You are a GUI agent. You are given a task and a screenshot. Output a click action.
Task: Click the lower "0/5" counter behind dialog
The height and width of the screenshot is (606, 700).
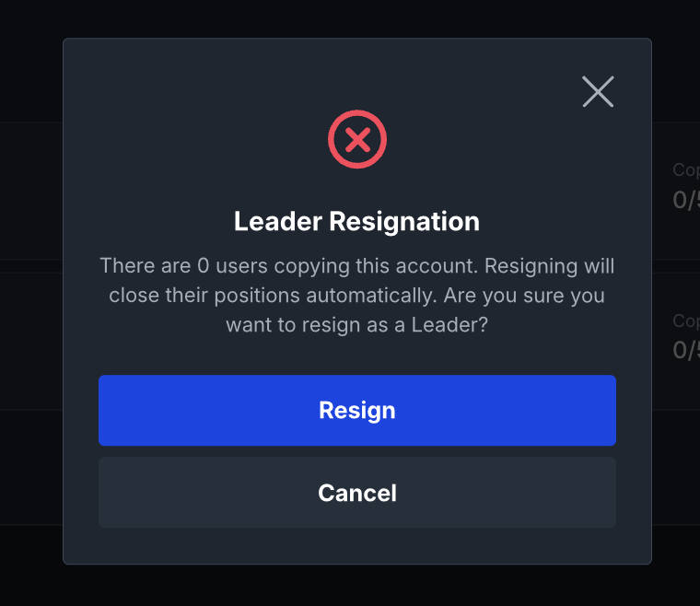point(685,350)
